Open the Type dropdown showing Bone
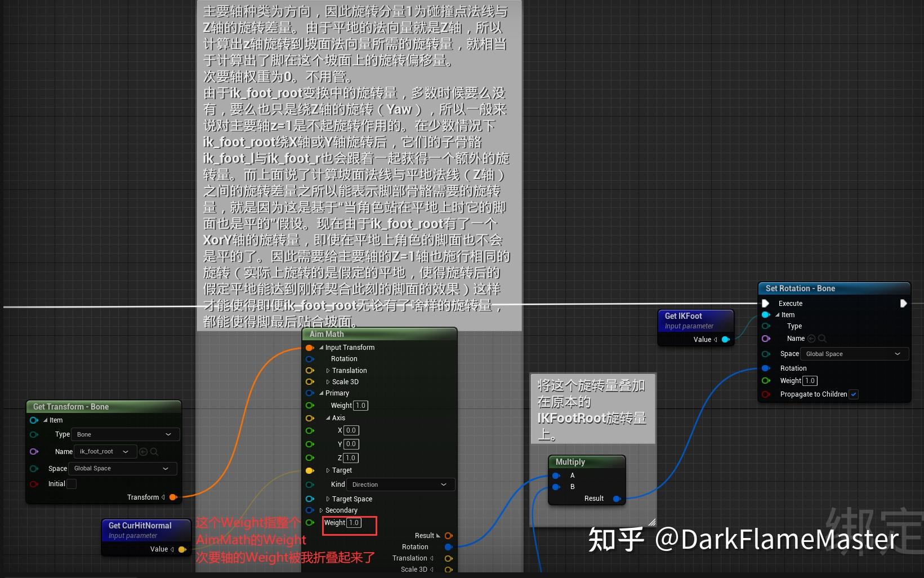Image resolution: width=924 pixels, height=578 pixels. [x=125, y=434]
